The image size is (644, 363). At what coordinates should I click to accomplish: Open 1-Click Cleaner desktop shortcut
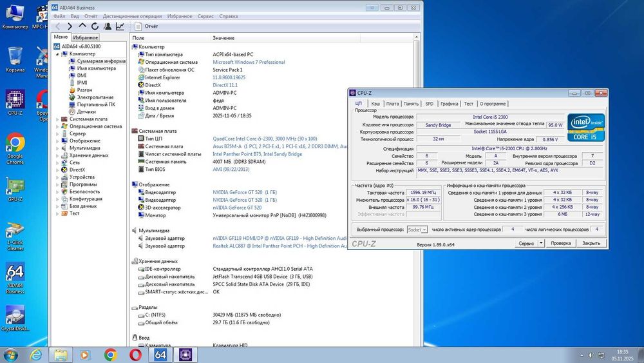pyautogui.click(x=15, y=237)
